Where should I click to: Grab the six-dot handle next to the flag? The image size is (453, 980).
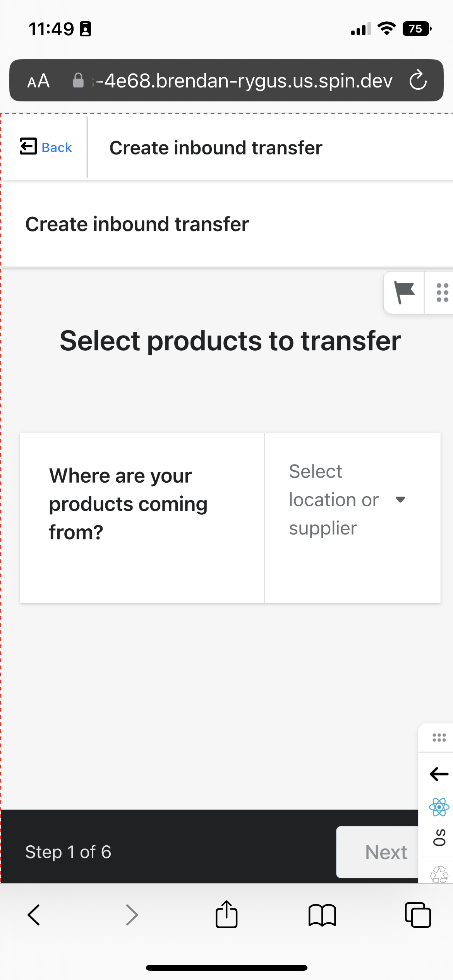[x=442, y=293]
